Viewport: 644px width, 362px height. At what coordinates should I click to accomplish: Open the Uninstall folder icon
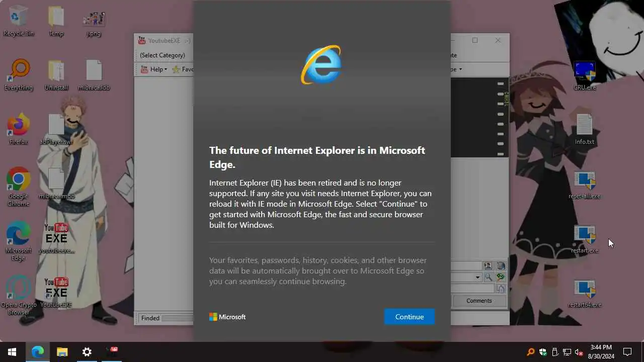coord(56,75)
